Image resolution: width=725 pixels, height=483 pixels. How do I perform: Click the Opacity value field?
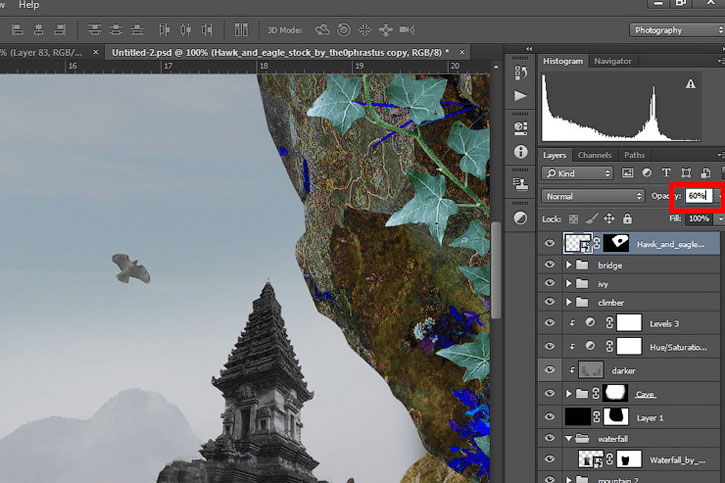pos(699,196)
